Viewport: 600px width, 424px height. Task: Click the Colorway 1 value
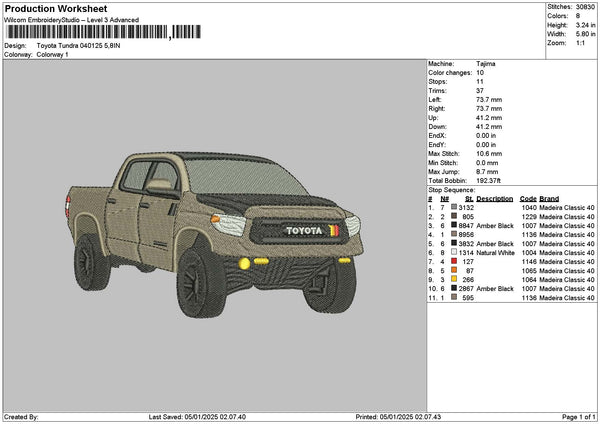(x=53, y=54)
